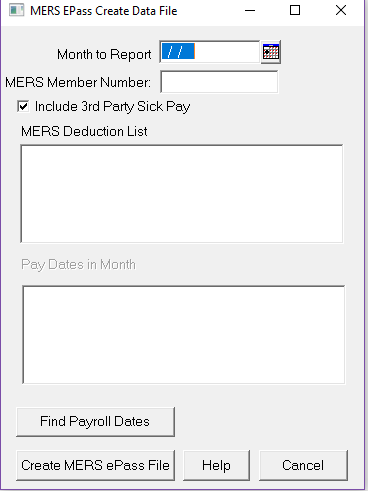Click the Find Payroll Dates button
The height and width of the screenshot is (491, 368).
(x=95, y=422)
